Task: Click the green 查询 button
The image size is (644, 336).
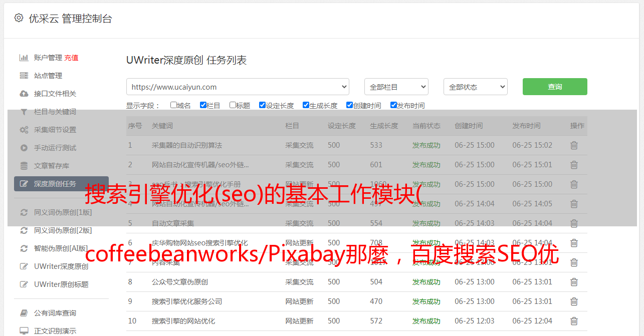Action: pyautogui.click(x=555, y=87)
